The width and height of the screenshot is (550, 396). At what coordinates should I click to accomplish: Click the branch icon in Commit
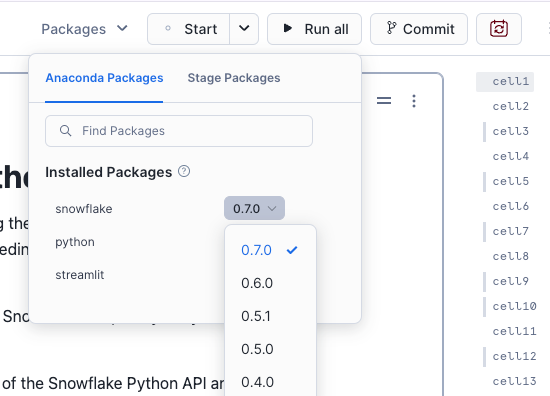click(391, 28)
